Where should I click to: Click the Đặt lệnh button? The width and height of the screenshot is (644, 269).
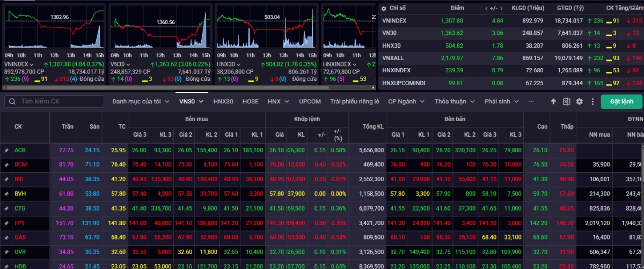tap(621, 101)
